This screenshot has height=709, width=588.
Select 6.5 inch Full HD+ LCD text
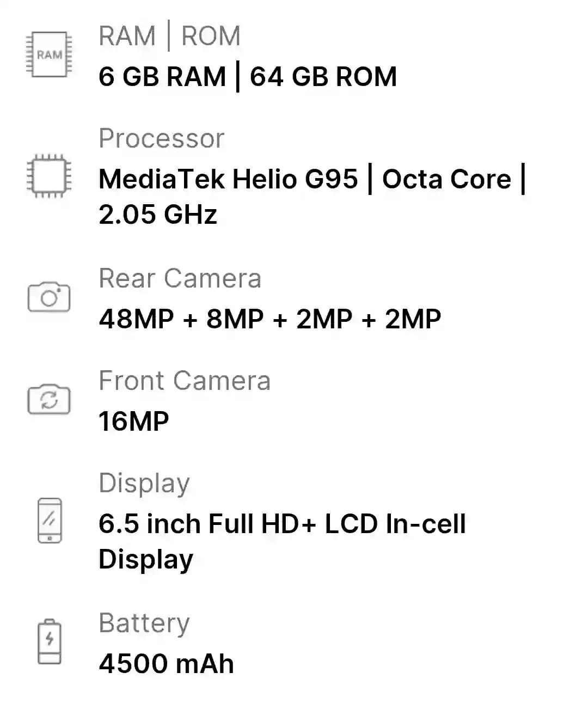point(238,524)
